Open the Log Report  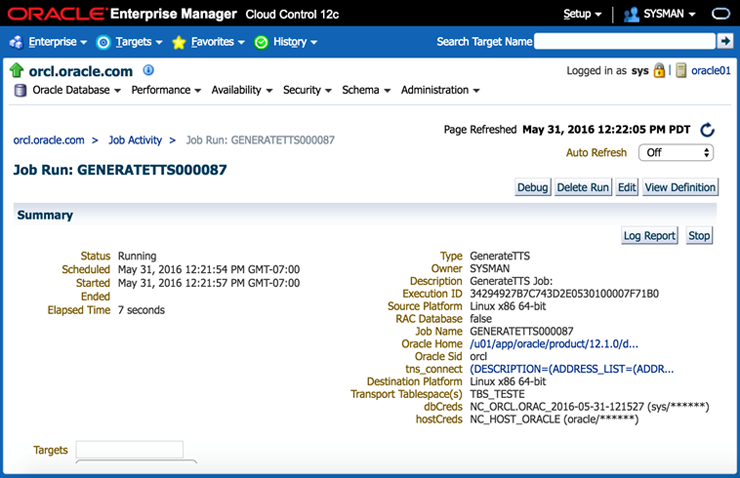tap(649, 235)
